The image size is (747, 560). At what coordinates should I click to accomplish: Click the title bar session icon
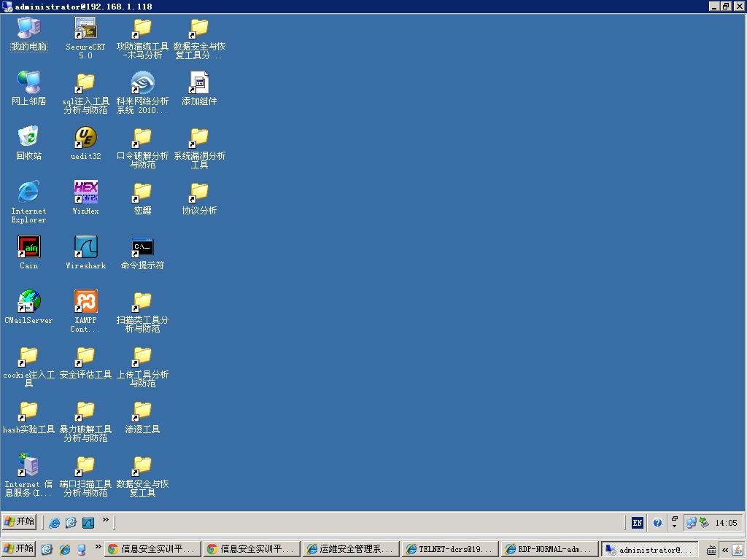point(7,6)
